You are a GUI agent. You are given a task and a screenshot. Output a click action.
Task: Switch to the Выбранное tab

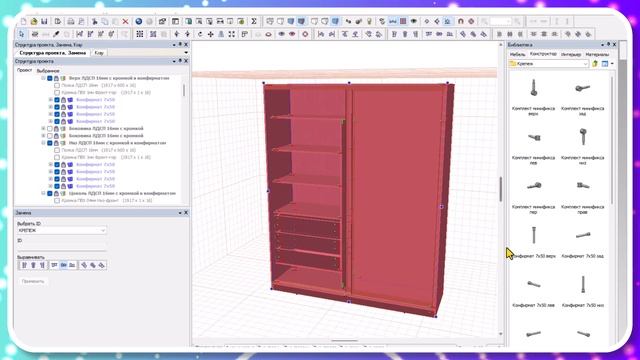pos(48,71)
